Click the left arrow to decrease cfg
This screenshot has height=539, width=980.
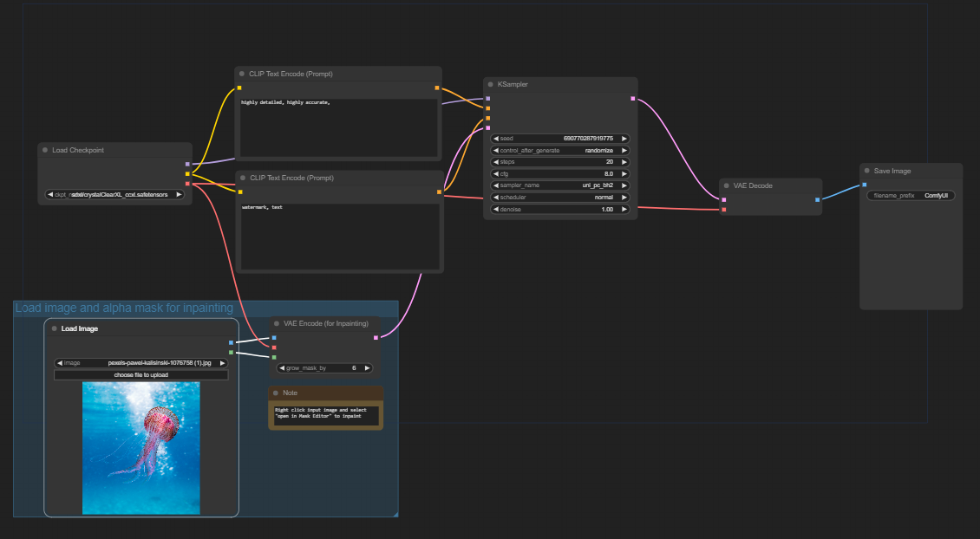point(495,173)
